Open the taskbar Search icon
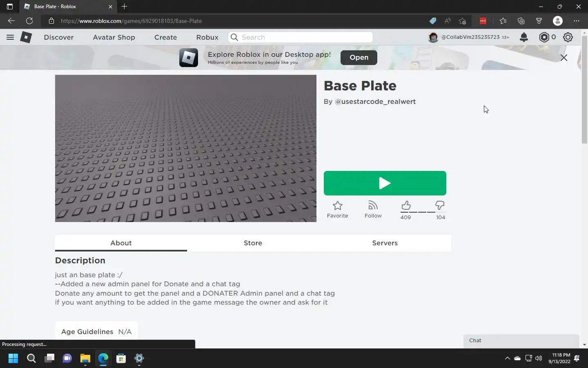The image size is (588, 368). coord(31,359)
